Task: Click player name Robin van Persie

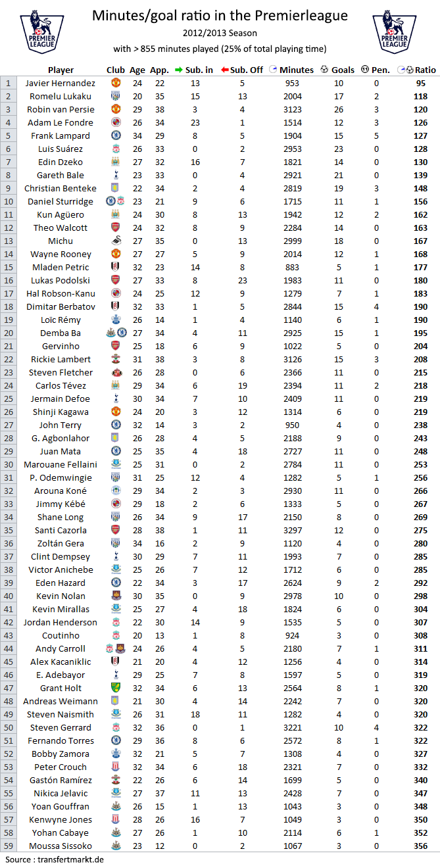Action: point(60,109)
